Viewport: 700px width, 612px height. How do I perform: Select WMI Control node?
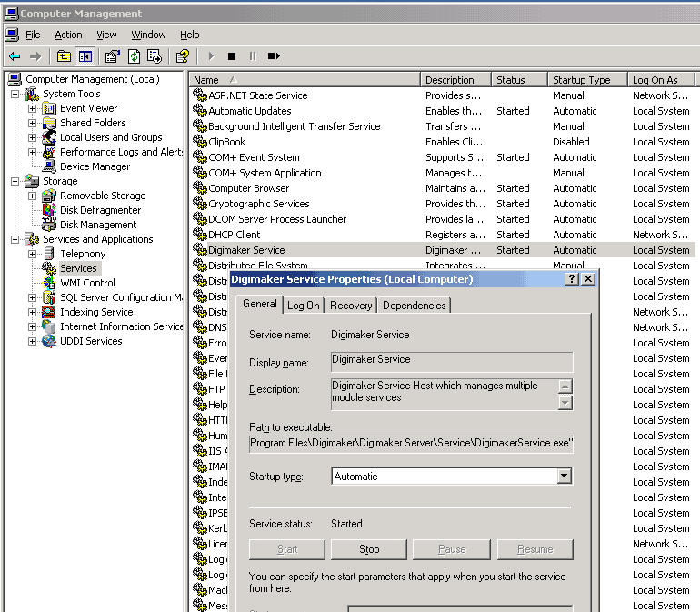[87, 283]
